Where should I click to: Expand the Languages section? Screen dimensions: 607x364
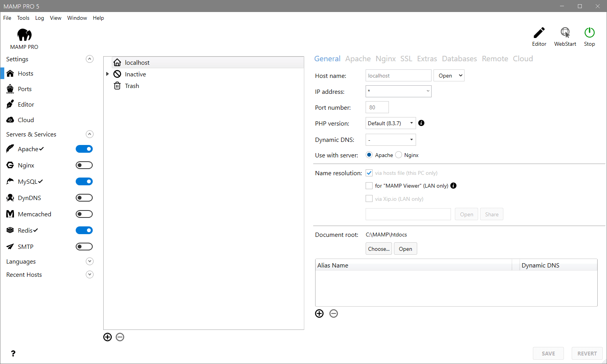[x=90, y=262]
